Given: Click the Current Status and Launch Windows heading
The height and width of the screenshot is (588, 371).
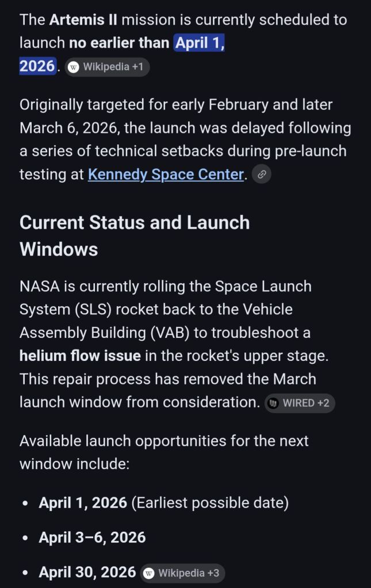Looking at the screenshot, I should tap(134, 236).
